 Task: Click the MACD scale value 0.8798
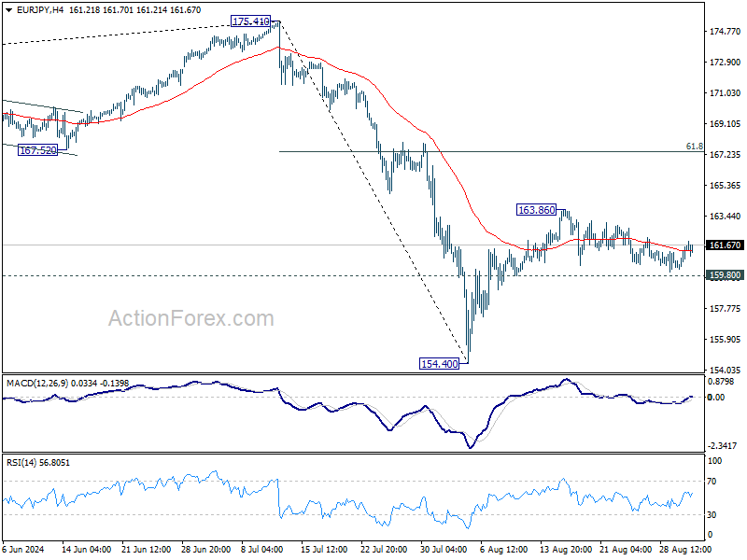tap(723, 382)
